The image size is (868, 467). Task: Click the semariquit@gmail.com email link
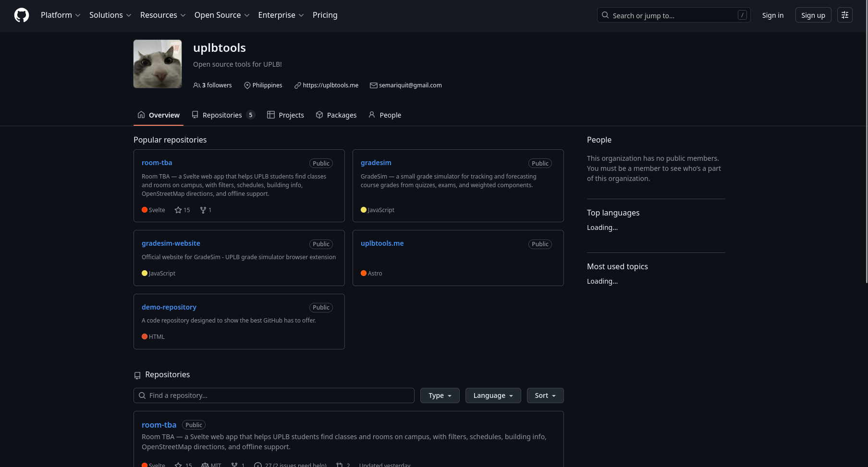click(410, 85)
